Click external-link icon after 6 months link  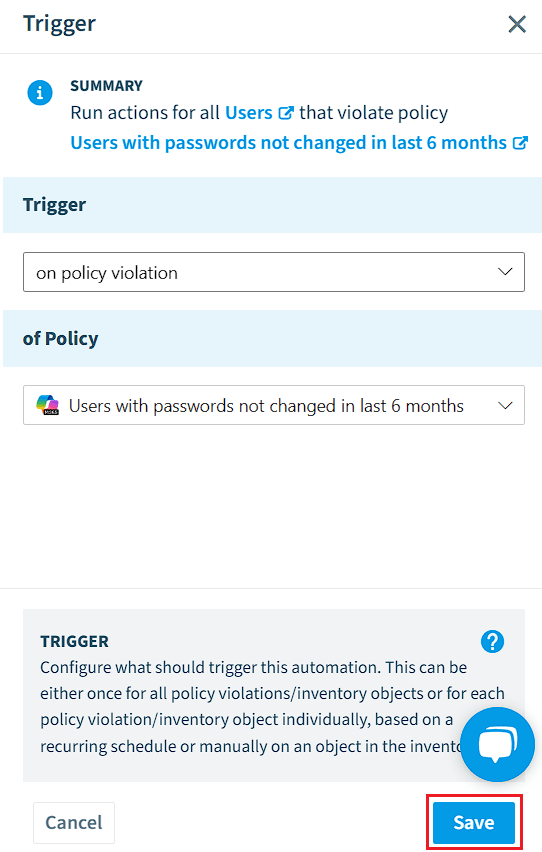pos(520,143)
